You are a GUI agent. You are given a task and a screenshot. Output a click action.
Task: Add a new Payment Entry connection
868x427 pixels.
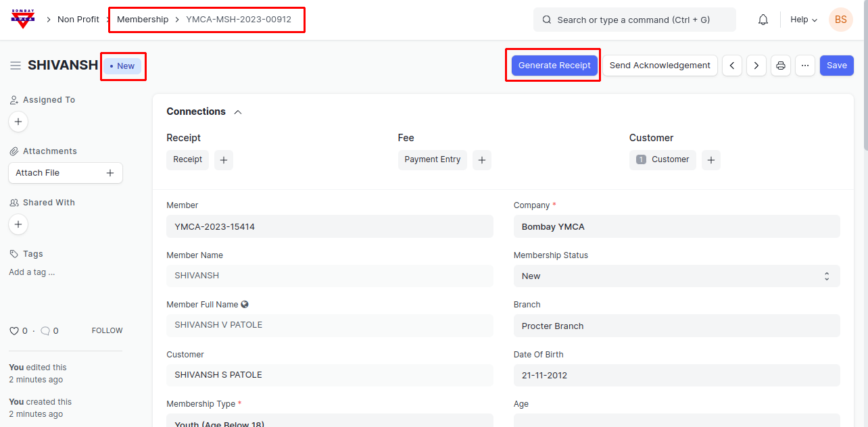[x=481, y=160]
